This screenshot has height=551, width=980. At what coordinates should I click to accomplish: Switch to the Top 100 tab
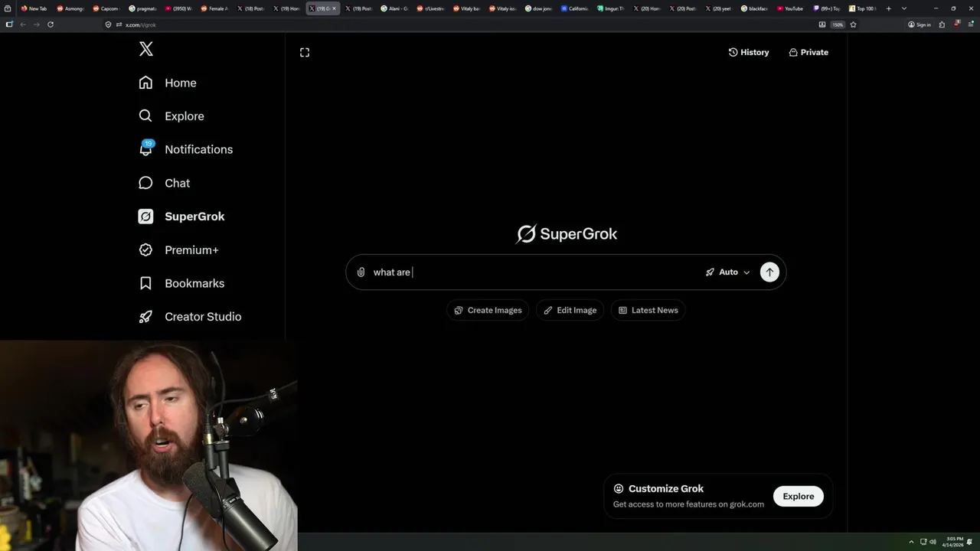click(862, 8)
